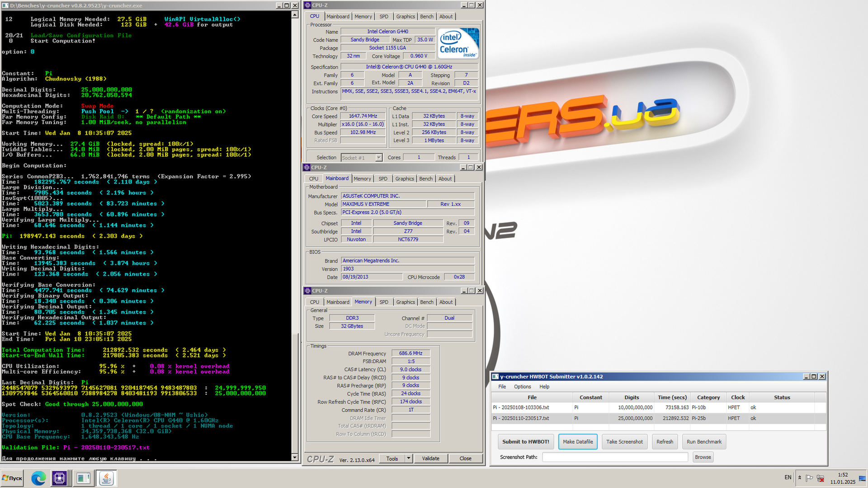Click the console scrollbar thumb

pos(295,393)
